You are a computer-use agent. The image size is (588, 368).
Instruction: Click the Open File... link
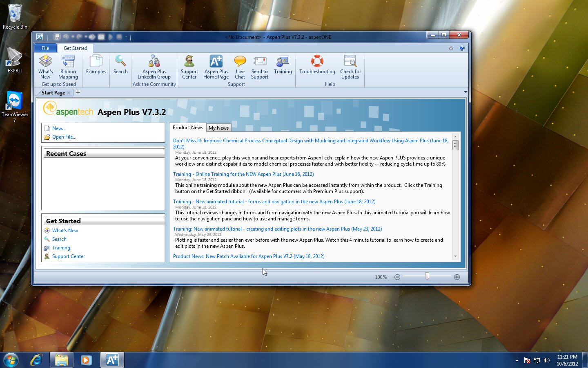pos(64,137)
